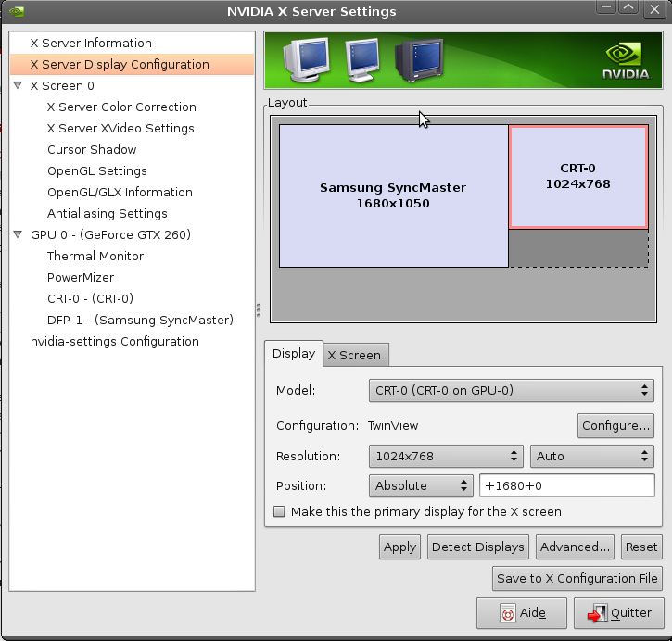Click the position offset field +1680+0

coord(567,485)
